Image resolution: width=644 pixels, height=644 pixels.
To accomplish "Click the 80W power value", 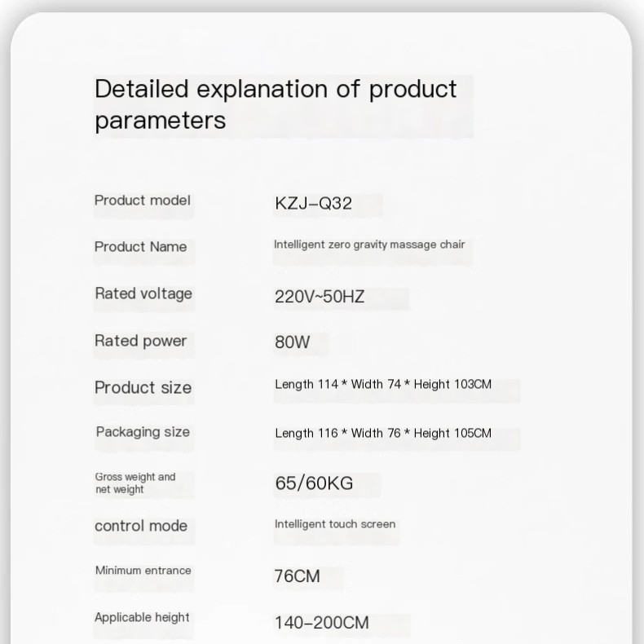I will click(292, 342).
